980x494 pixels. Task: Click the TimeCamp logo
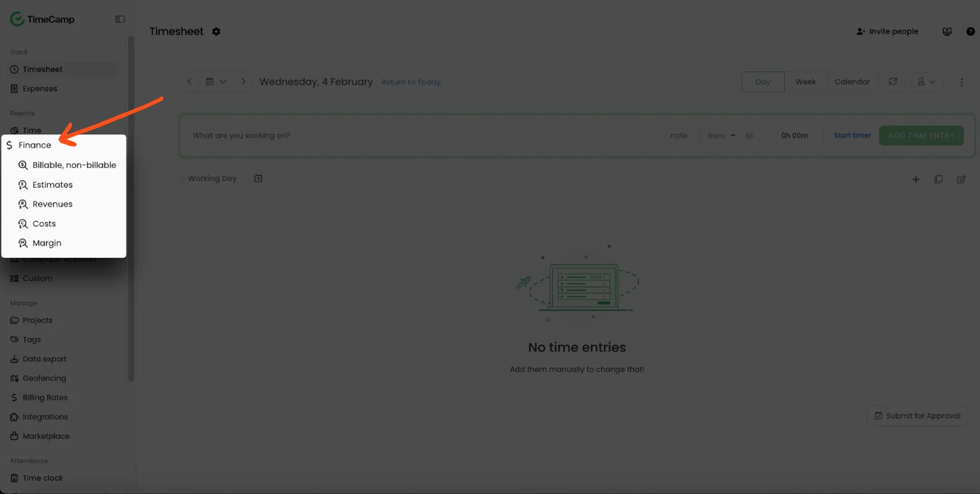[x=42, y=19]
